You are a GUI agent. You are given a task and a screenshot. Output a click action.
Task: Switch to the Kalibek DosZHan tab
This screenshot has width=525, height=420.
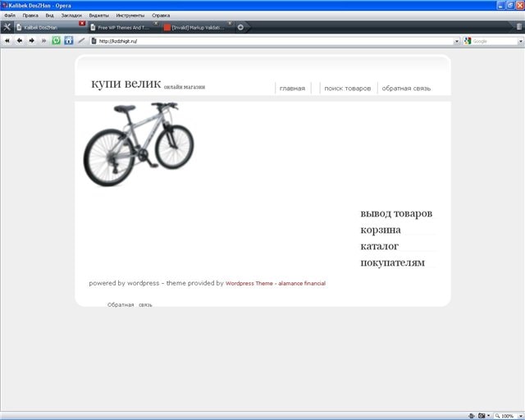point(50,27)
